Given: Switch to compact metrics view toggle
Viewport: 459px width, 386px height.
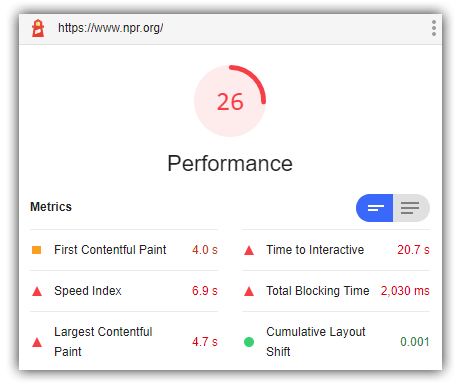Looking at the screenshot, I should [x=374, y=208].
